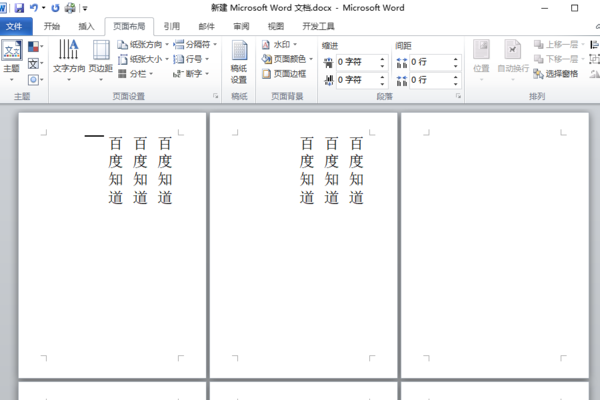Click the left indent value field

click(357, 62)
